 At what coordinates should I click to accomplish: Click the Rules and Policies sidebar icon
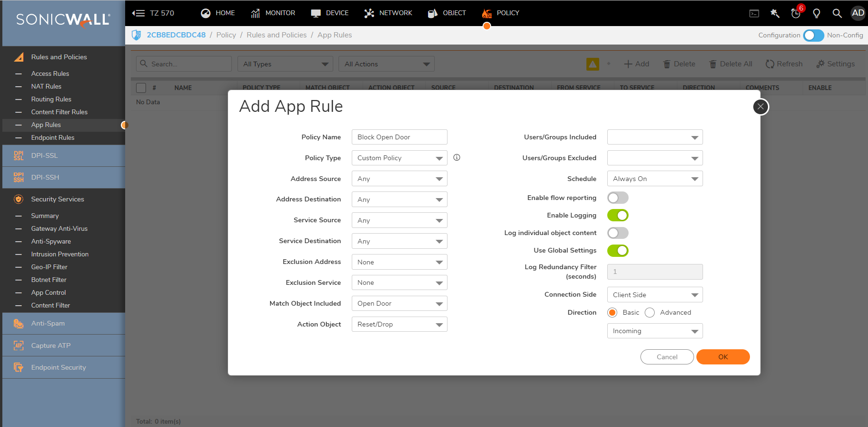click(19, 57)
